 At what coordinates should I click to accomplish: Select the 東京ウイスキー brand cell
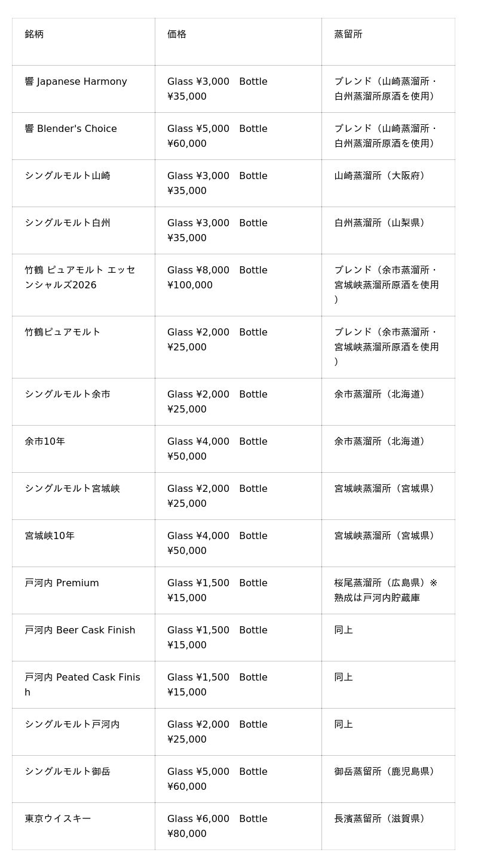[x=83, y=826]
